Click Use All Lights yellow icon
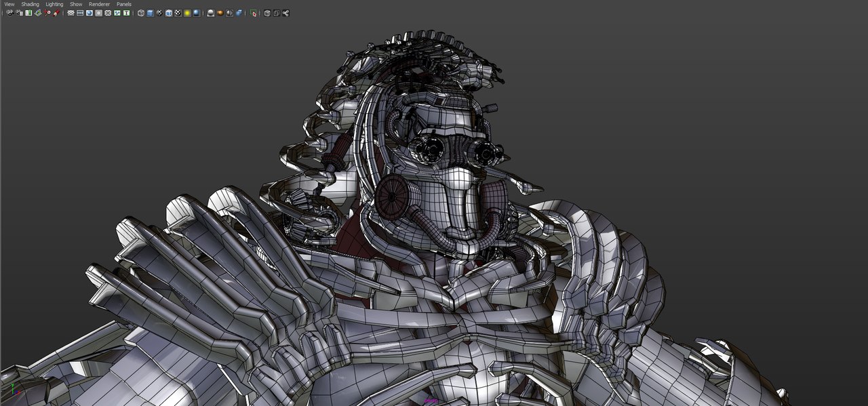The width and height of the screenshot is (868, 406). pyautogui.click(x=187, y=13)
